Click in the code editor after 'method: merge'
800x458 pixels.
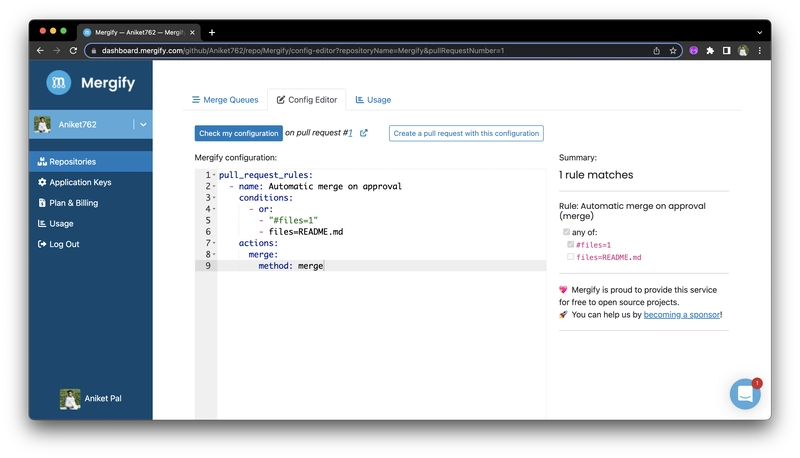pyautogui.click(x=324, y=266)
